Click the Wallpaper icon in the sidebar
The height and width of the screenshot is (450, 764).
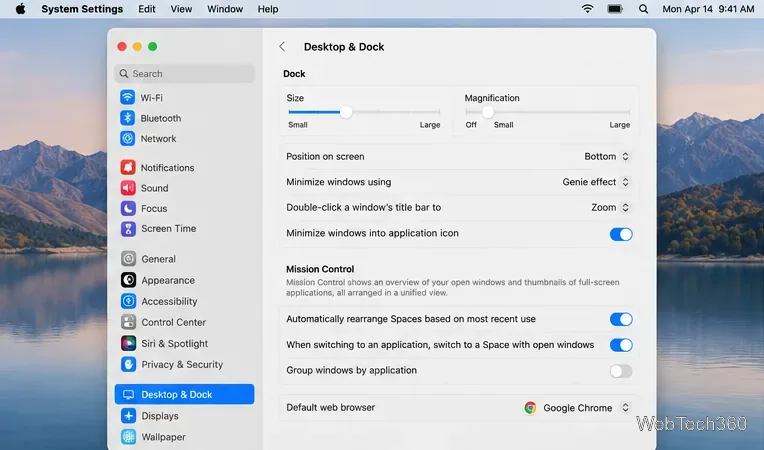click(129, 436)
